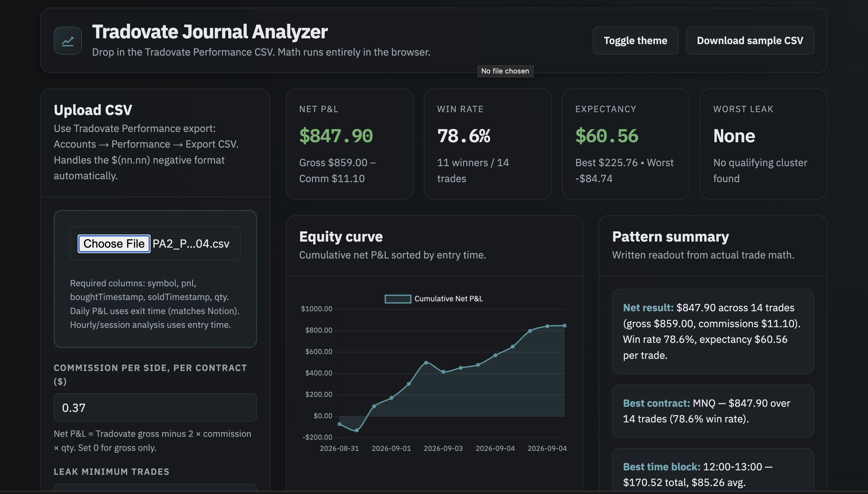Click Toggle theme button
This screenshot has width=868, height=494.
click(635, 41)
